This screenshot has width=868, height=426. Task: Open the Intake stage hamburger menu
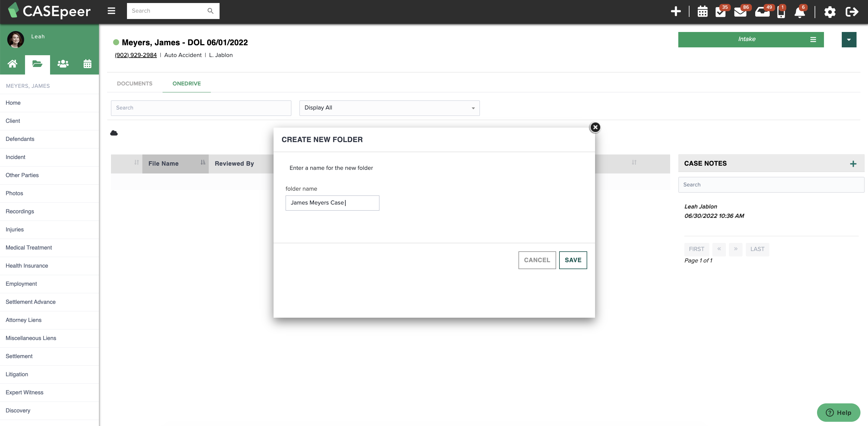tap(813, 40)
